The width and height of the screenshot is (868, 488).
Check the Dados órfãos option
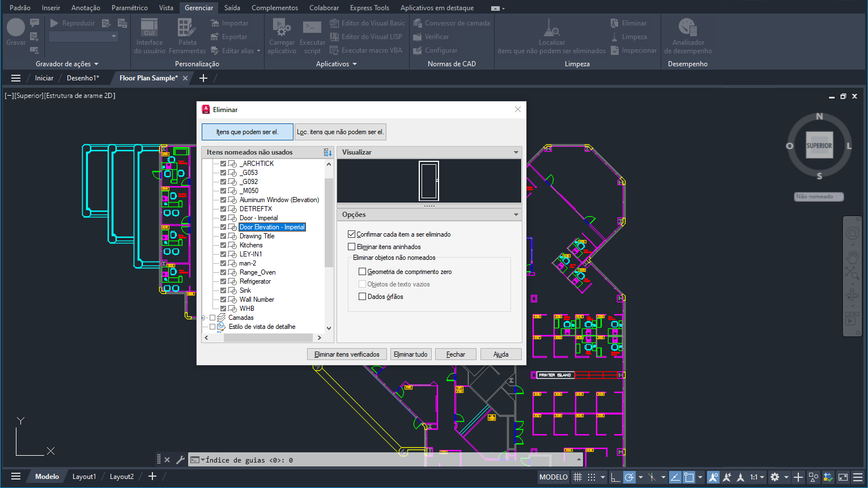pyautogui.click(x=363, y=297)
